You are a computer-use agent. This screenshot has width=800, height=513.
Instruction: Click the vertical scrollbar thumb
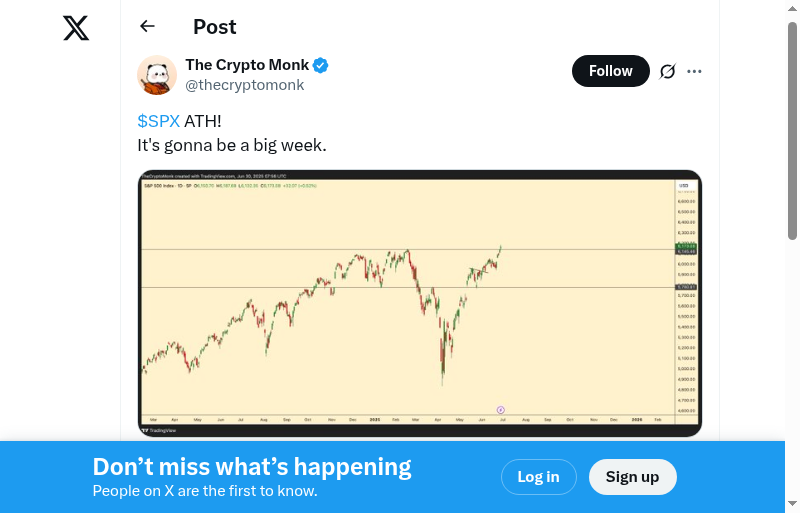tap(793, 130)
